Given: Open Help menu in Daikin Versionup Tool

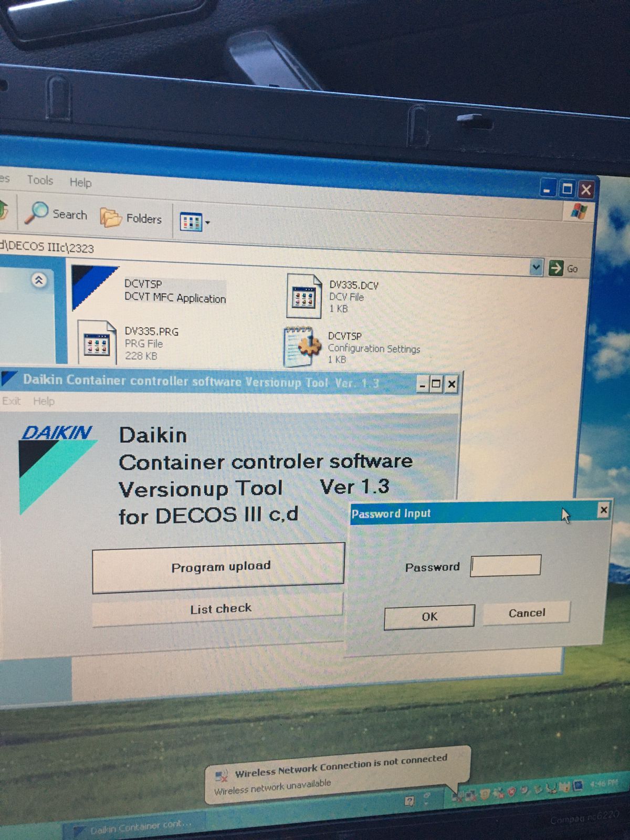Looking at the screenshot, I should tap(44, 402).
